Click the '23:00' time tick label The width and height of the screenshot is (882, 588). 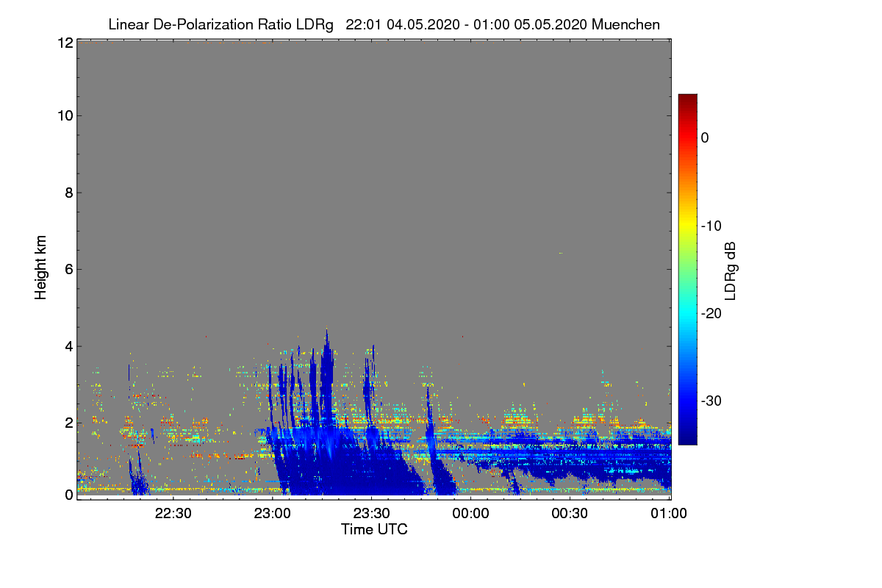coord(273,514)
